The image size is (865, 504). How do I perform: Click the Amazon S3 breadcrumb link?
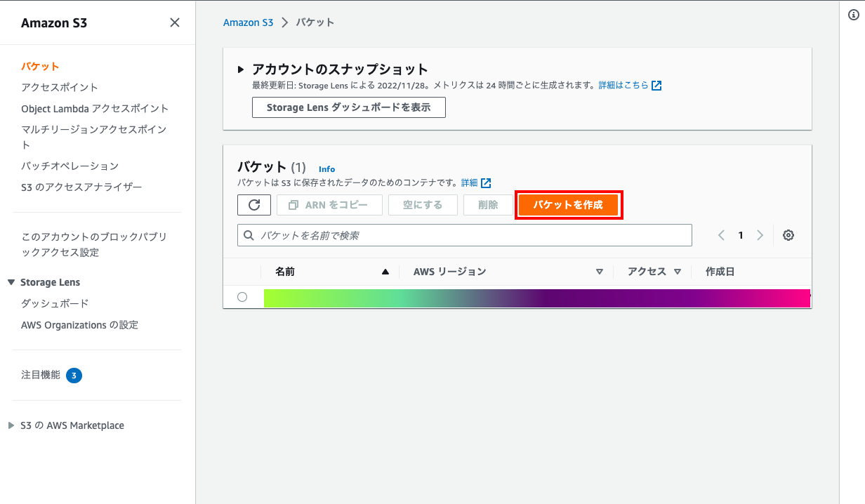pyautogui.click(x=248, y=22)
